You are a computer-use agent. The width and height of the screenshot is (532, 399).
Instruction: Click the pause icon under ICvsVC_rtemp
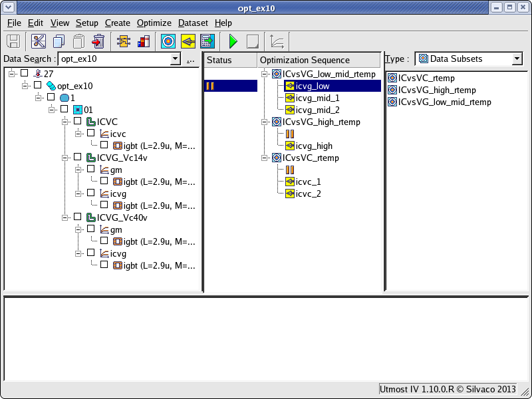point(290,170)
